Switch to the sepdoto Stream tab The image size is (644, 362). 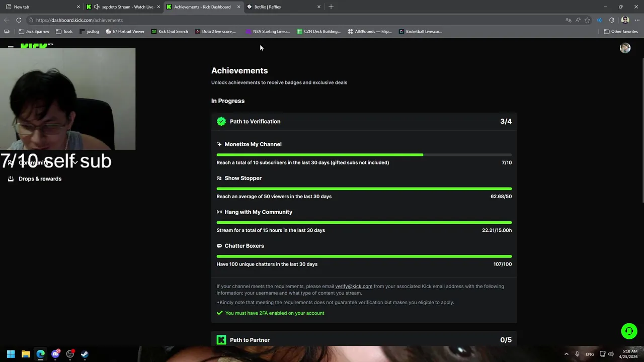(x=126, y=7)
